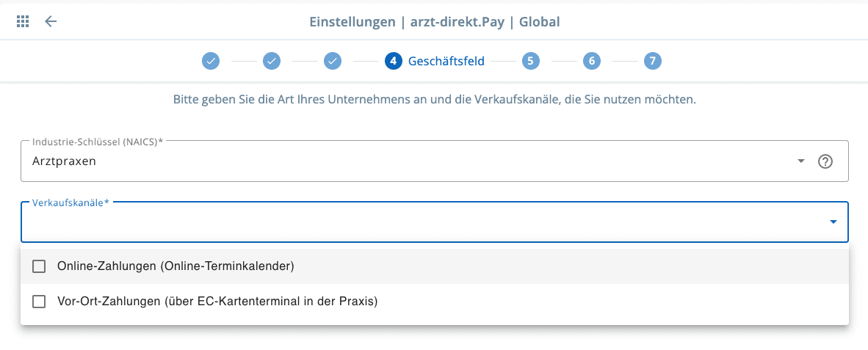Image resolution: width=868 pixels, height=350 pixels.
Task: Click the back arrow icon
Action: click(51, 21)
